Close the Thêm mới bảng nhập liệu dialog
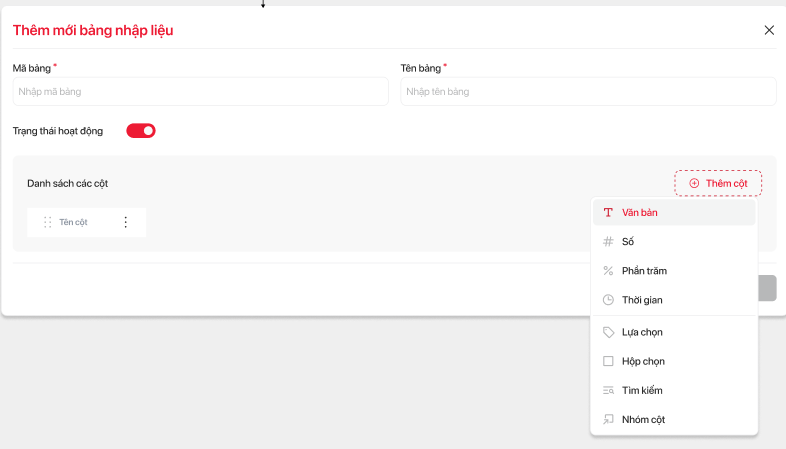The image size is (786, 449). [769, 30]
